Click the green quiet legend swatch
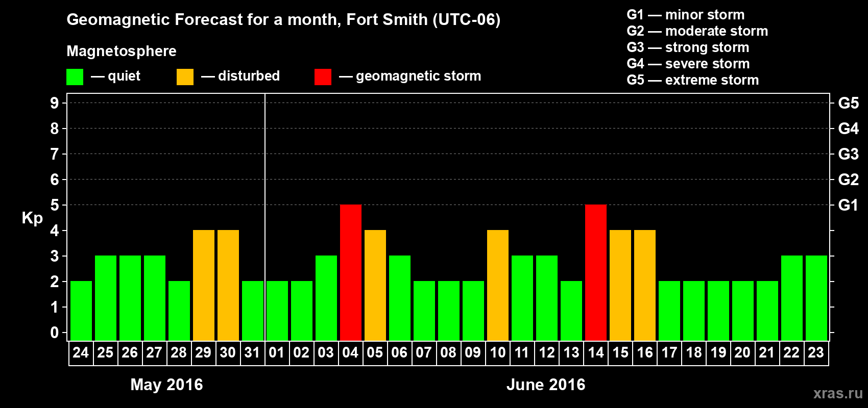868x408 pixels. 75,77
